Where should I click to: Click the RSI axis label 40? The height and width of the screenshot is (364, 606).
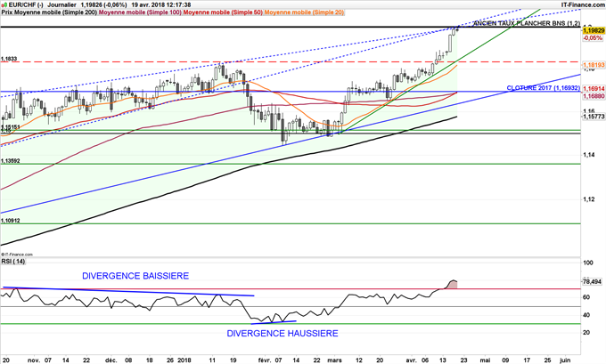(586, 315)
